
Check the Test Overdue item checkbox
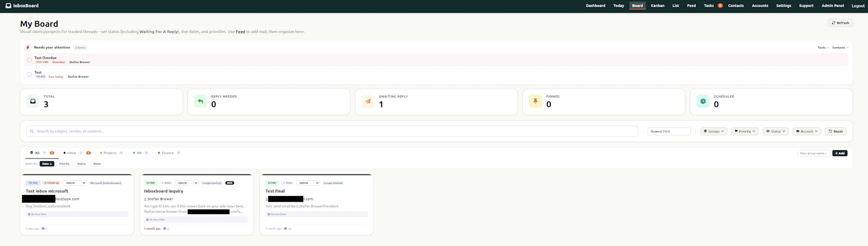pyautogui.click(x=29, y=60)
